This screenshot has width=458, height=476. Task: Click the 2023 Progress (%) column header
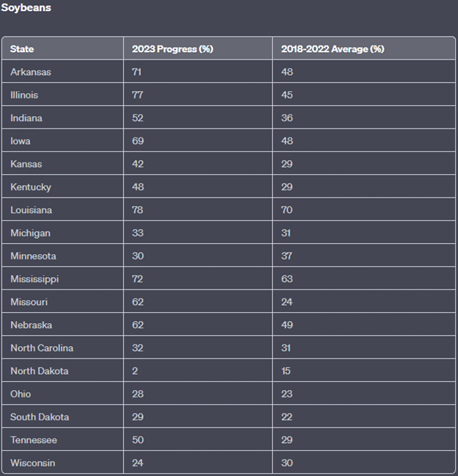pos(172,49)
